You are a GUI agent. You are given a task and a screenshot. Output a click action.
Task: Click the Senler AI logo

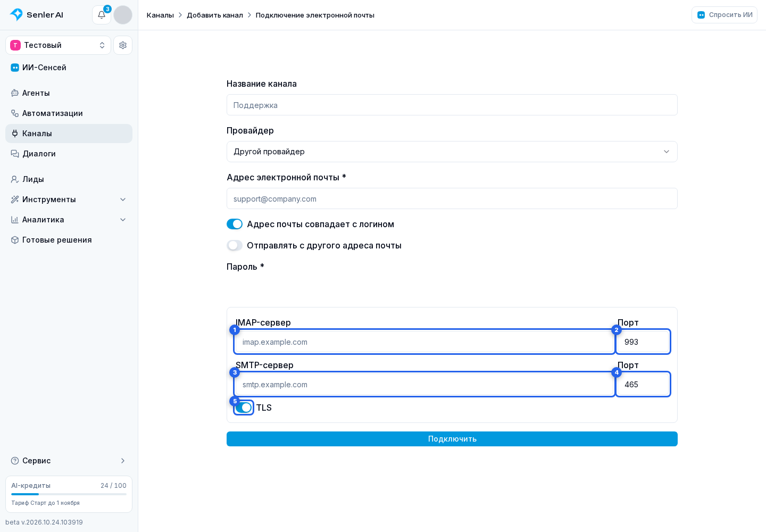point(37,15)
